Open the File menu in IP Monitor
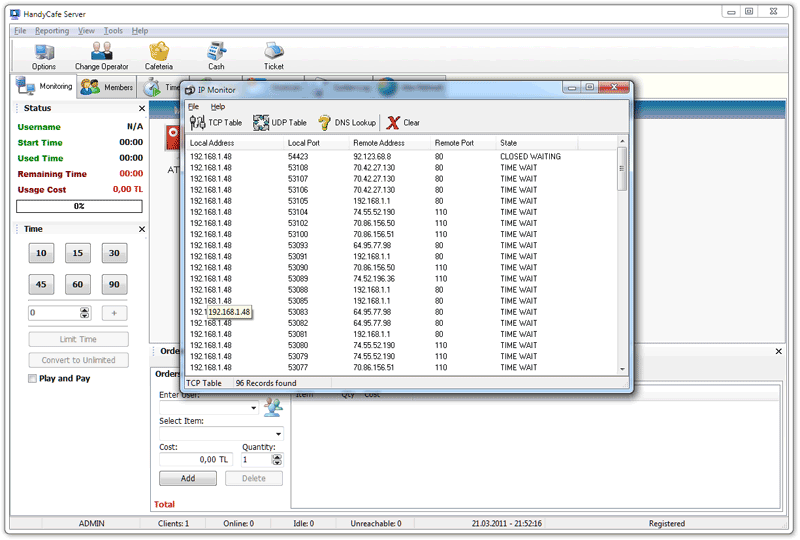Viewport: 800px width, 540px height. point(193,107)
